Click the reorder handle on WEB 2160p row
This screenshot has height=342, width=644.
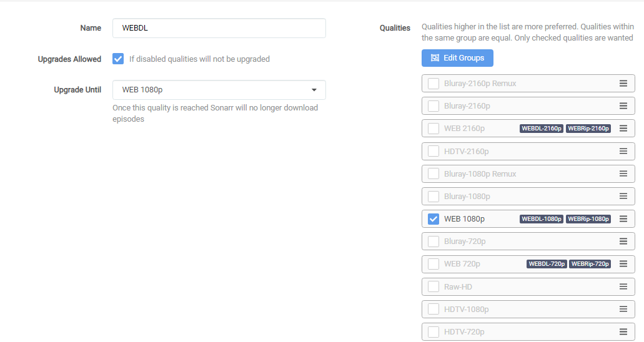pyautogui.click(x=623, y=129)
